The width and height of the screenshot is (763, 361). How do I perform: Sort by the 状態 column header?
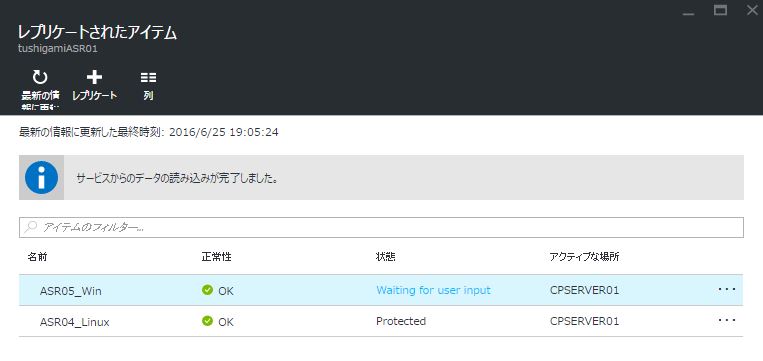(x=385, y=257)
